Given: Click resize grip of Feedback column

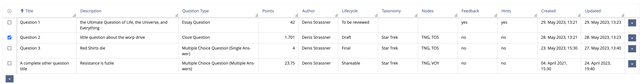Looking at the screenshot, I should (x=496, y=15).
